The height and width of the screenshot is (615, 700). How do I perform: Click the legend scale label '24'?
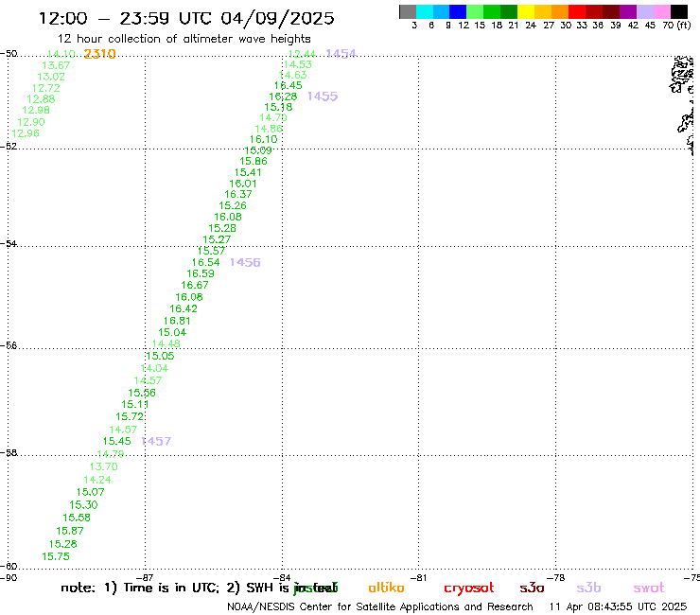(x=531, y=26)
